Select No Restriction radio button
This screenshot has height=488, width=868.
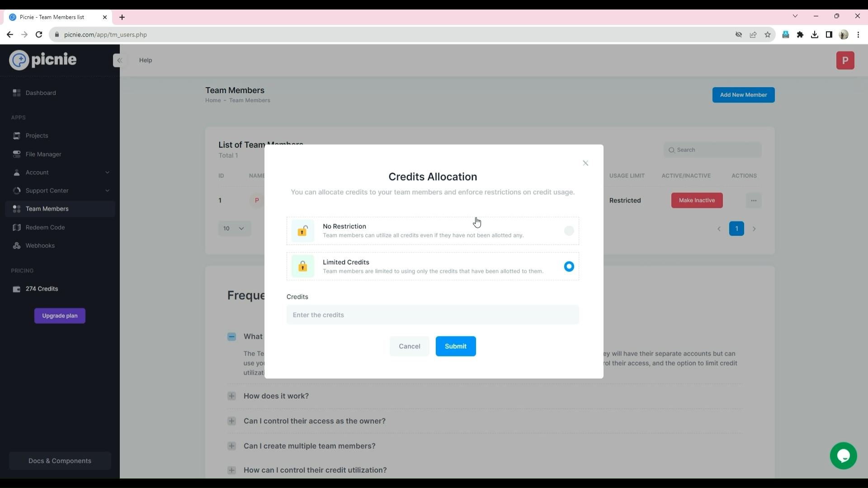(568, 230)
